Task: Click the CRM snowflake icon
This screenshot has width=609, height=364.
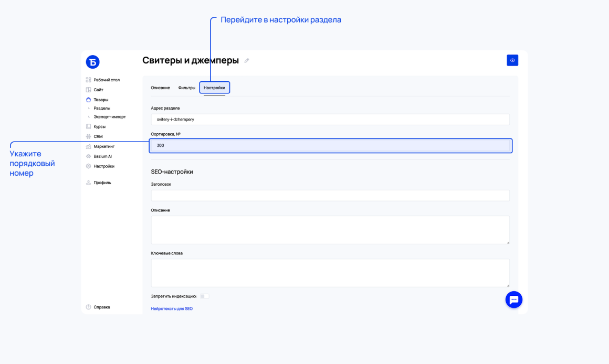Action: (x=88, y=136)
